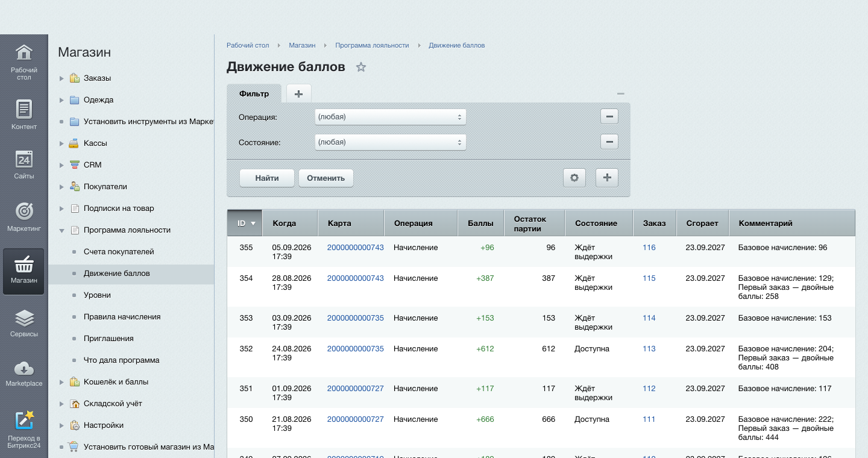Open Складской учёт tree item

[113, 404]
